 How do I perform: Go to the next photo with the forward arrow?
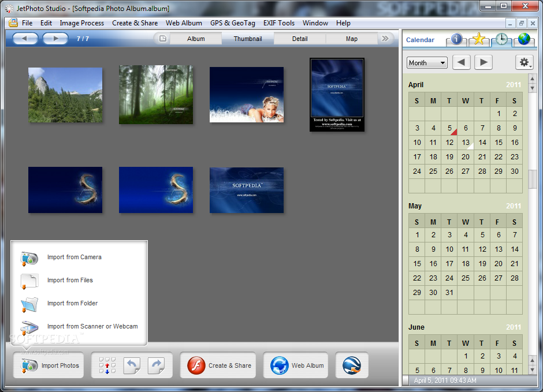pos(55,39)
